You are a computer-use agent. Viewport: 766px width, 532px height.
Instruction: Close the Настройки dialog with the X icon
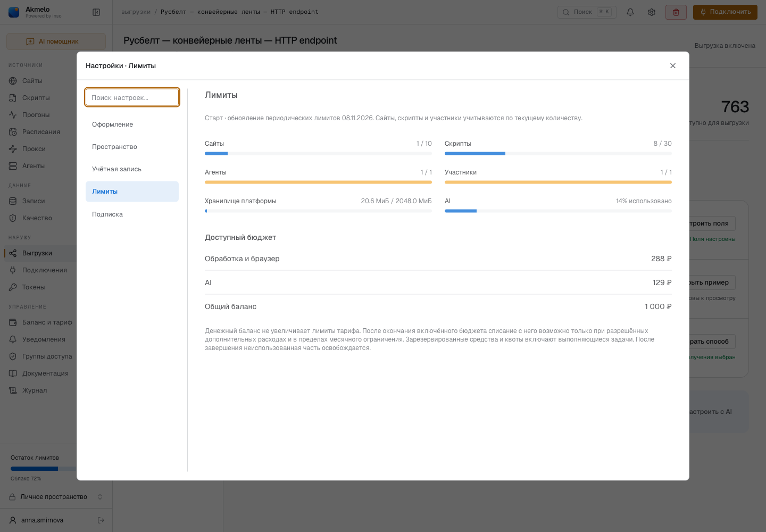[x=673, y=65]
